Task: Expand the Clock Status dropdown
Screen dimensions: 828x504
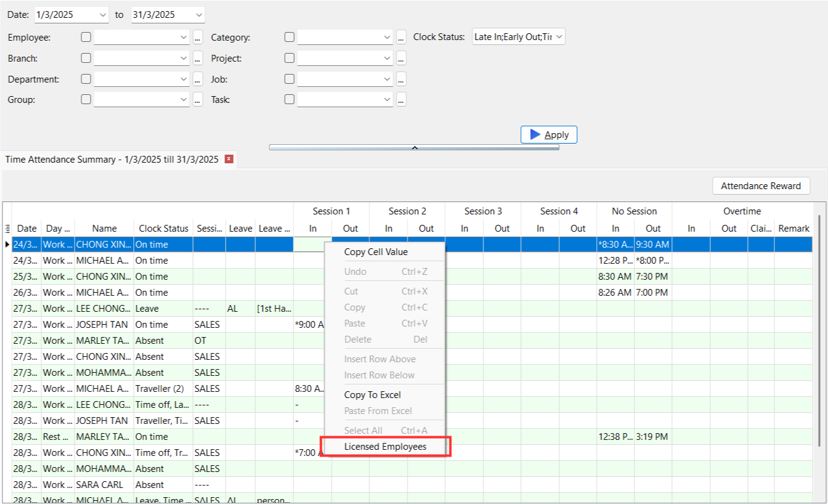Action: click(x=559, y=37)
